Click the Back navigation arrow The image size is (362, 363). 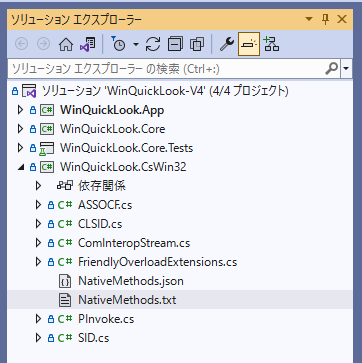(22, 44)
